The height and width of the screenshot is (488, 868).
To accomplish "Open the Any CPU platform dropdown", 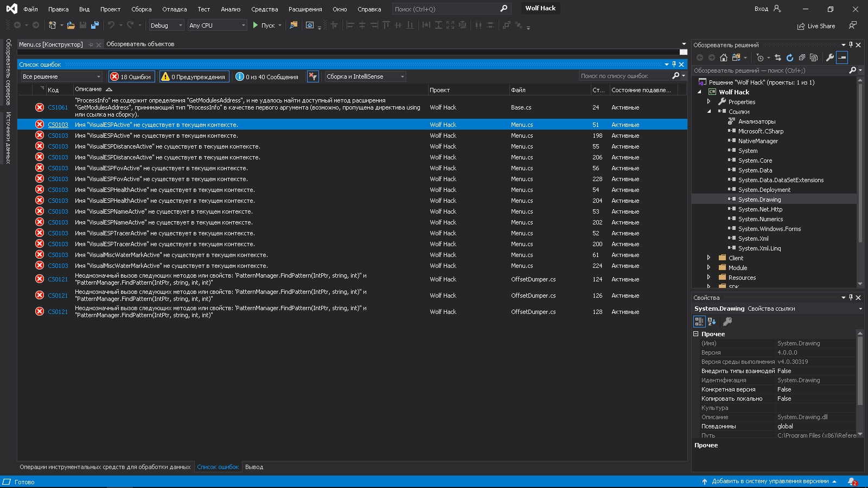I will coord(217,25).
